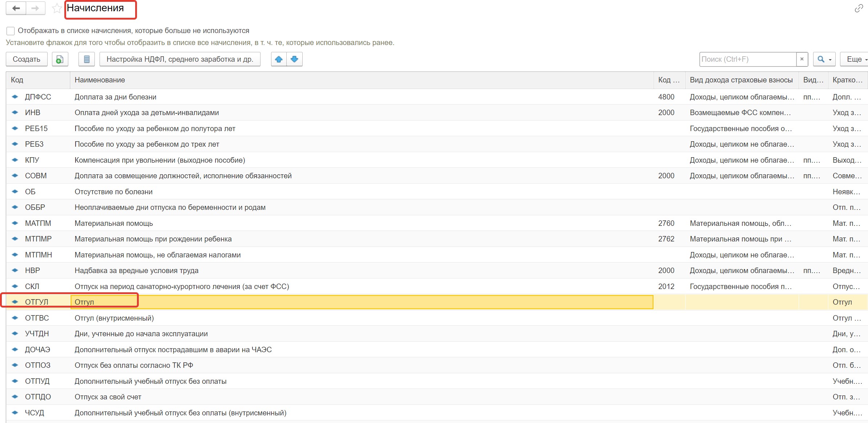Image resolution: width=868 pixels, height=423 pixels.
Task: Enable showing accruals no longer used
Action: 11,31
